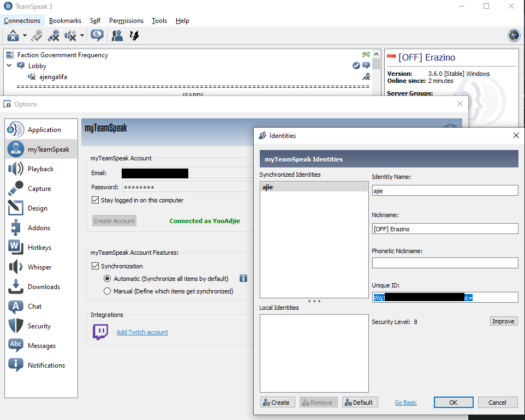525x420 pixels.
Task: Open Contacts manager toolbar icon
Action: click(117, 35)
